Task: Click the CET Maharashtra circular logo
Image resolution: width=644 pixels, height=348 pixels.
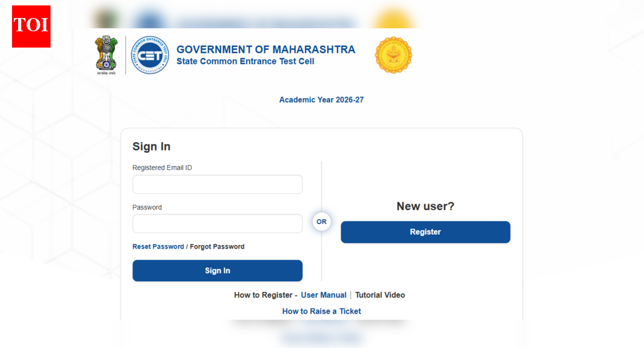Action: (x=150, y=55)
